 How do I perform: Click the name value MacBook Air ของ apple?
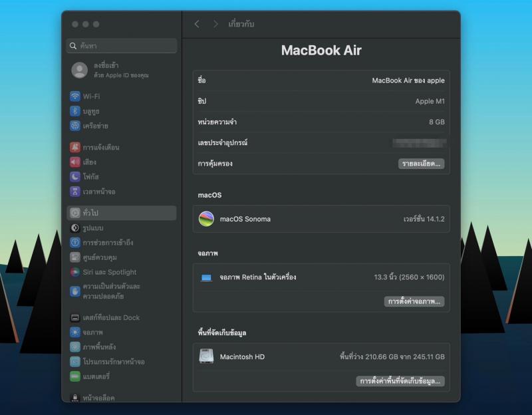[x=408, y=80]
